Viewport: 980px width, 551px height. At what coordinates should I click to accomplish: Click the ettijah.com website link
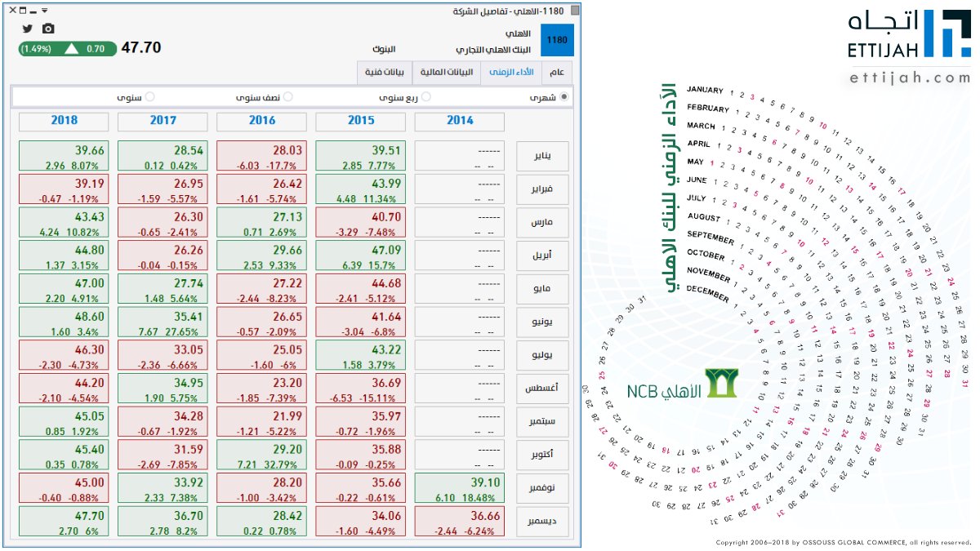click(909, 78)
